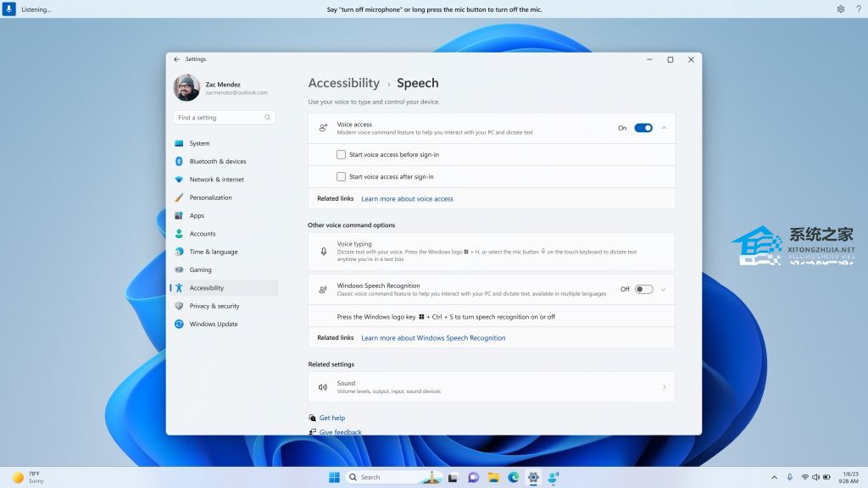
Task: Expand the Windows Speech Recognition section
Action: click(x=665, y=289)
